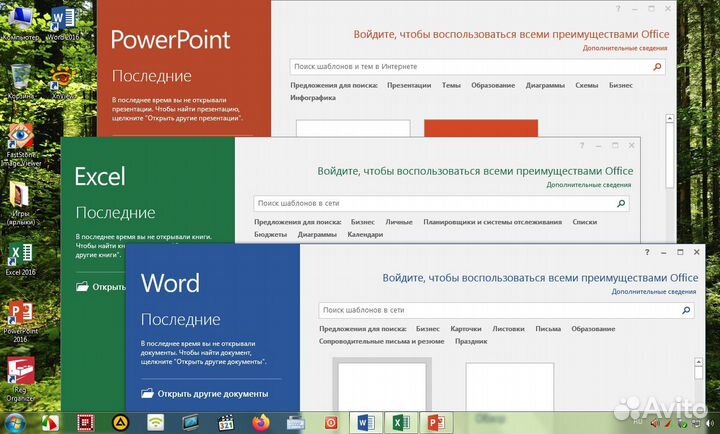Select the Схемы suggestion in PowerPoint

[x=587, y=85]
